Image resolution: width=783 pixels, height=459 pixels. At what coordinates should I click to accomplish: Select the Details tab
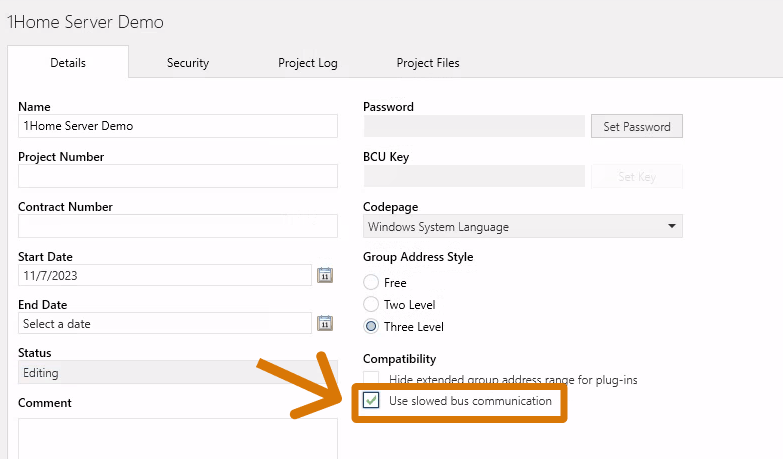[x=68, y=63]
